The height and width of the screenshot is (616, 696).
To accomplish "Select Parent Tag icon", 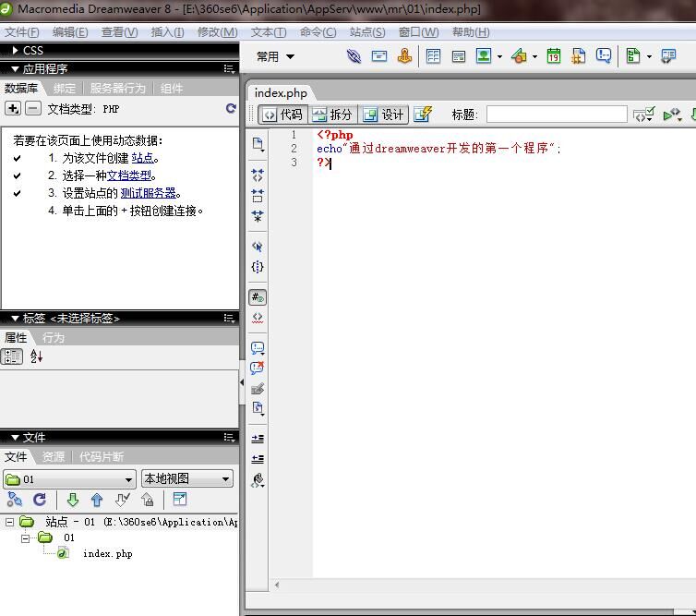I will (258, 247).
